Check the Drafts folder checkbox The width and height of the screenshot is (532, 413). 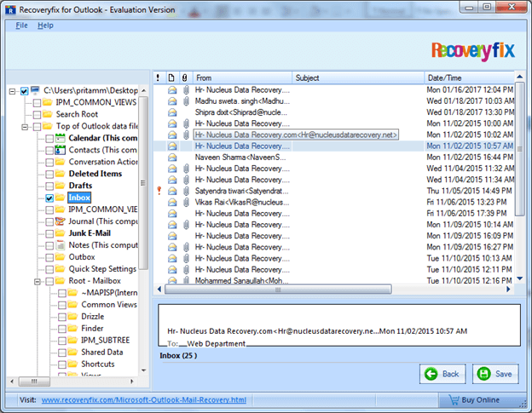[49, 186]
